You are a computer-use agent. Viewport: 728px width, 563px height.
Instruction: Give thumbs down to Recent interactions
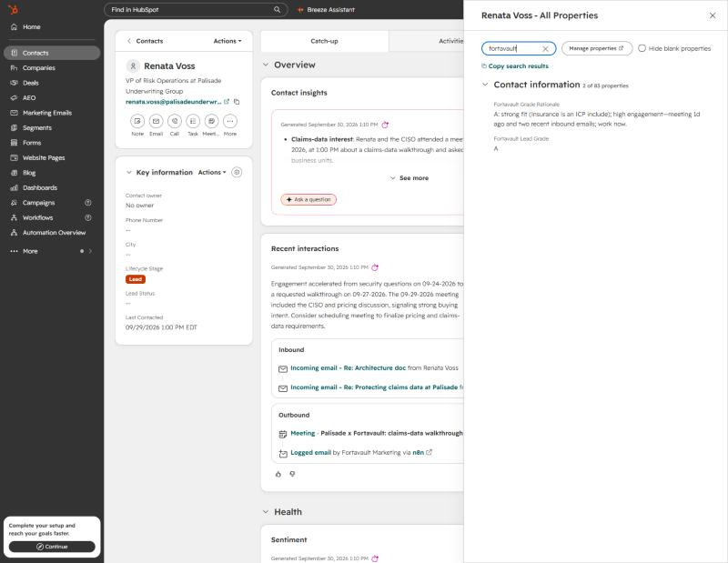[x=292, y=474]
